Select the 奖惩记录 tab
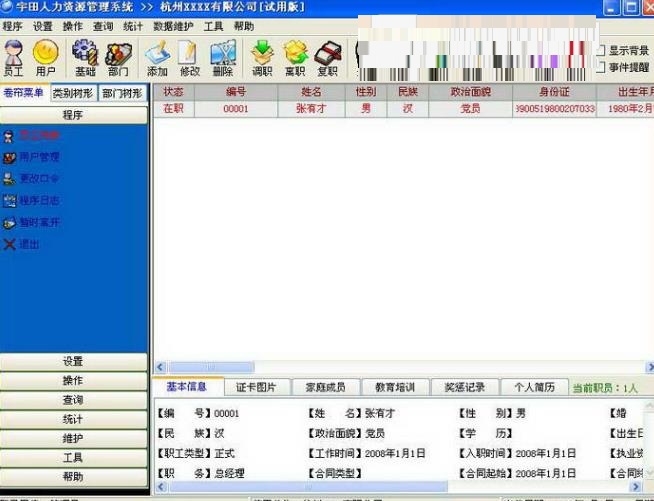 pos(465,387)
